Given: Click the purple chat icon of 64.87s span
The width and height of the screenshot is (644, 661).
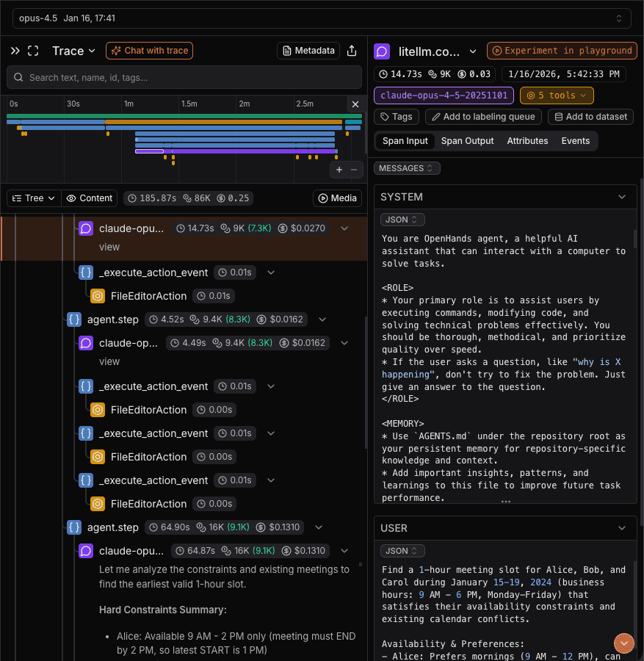Looking at the screenshot, I should [86, 551].
